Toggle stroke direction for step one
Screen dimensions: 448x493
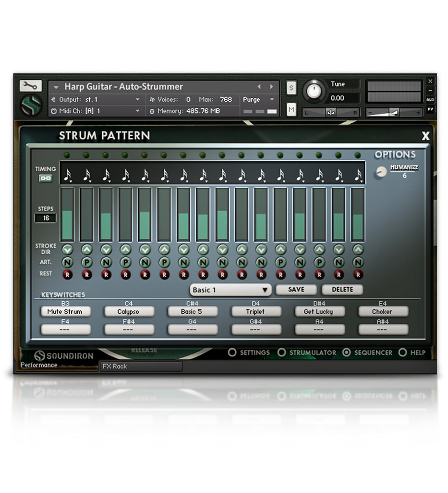pyautogui.click(x=67, y=249)
